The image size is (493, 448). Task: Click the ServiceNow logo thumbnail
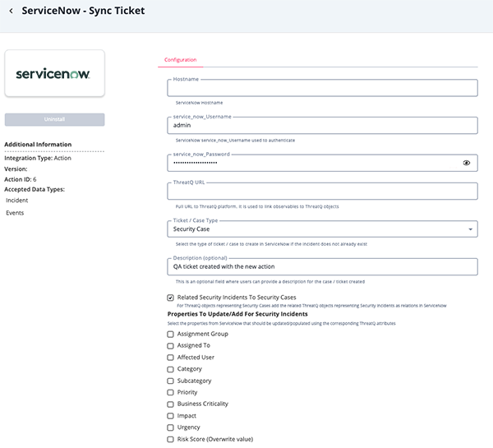coord(54,74)
